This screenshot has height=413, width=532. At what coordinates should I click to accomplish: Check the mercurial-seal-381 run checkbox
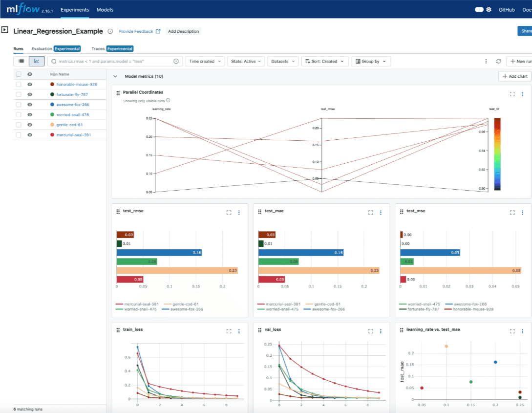(x=20, y=134)
